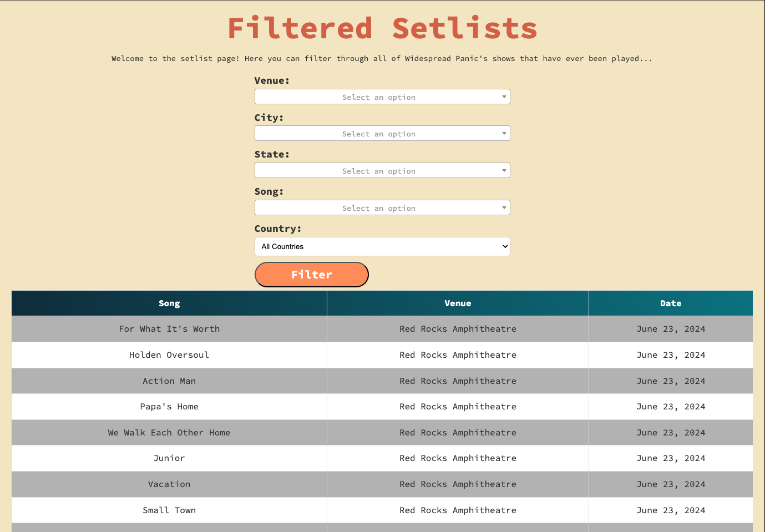Select the "For What It's Worth" row

pyautogui.click(x=169, y=329)
